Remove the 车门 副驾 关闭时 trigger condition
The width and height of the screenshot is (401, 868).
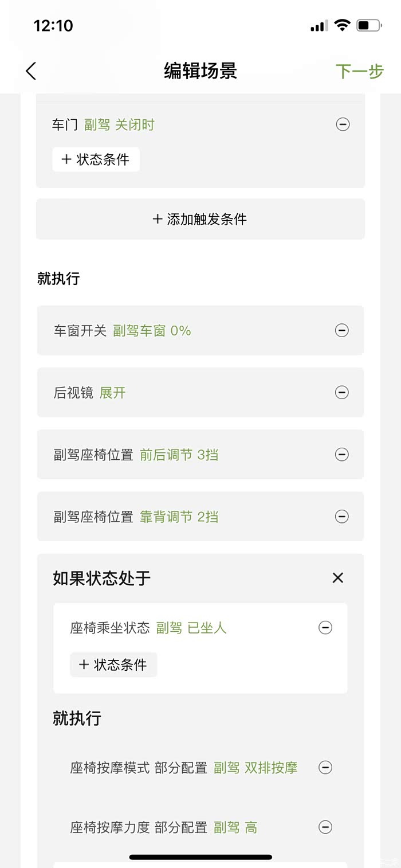tap(343, 124)
